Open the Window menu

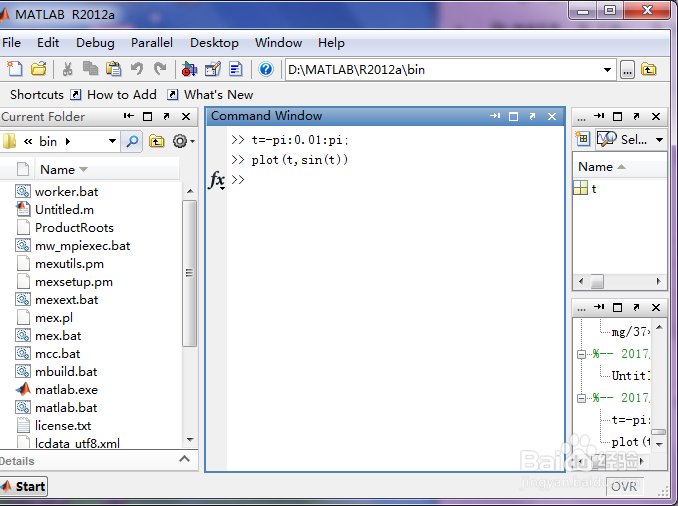(278, 43)
